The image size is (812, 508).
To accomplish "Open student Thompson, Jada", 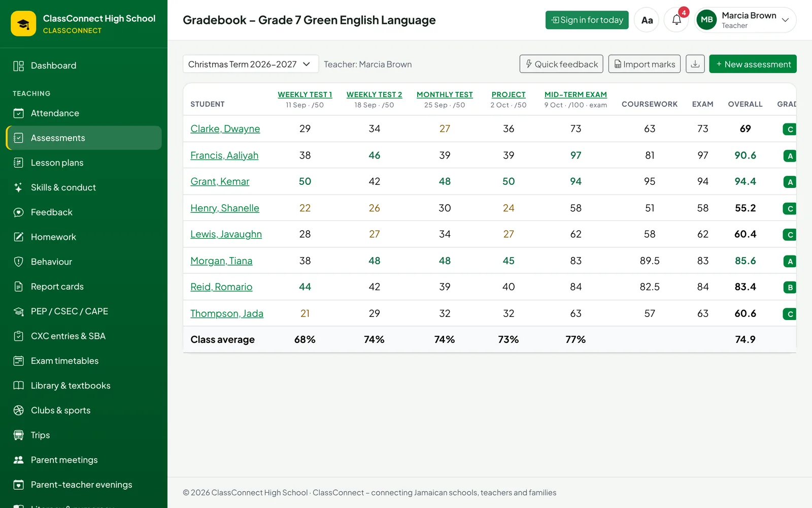I will coord(227,313).
